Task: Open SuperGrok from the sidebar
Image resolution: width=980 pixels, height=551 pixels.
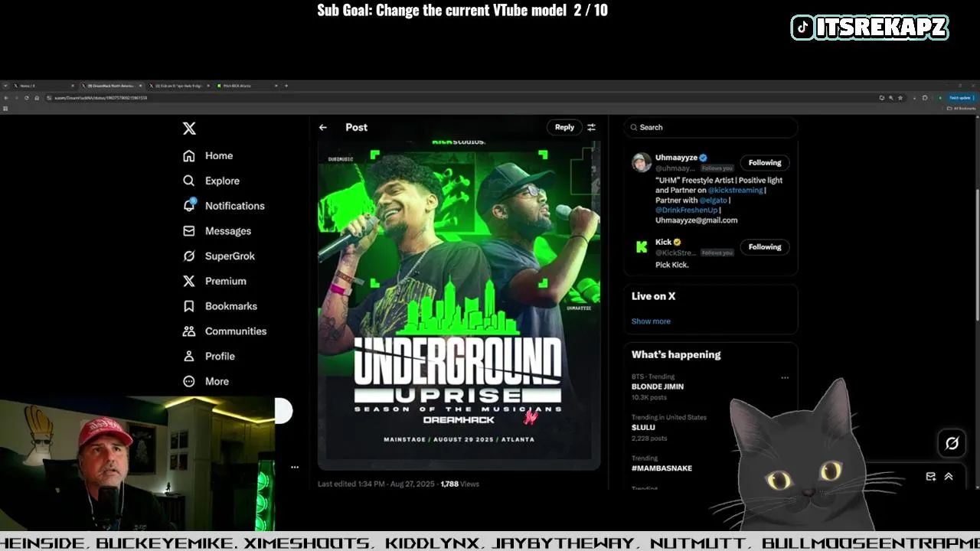Action: coord(219,256)
